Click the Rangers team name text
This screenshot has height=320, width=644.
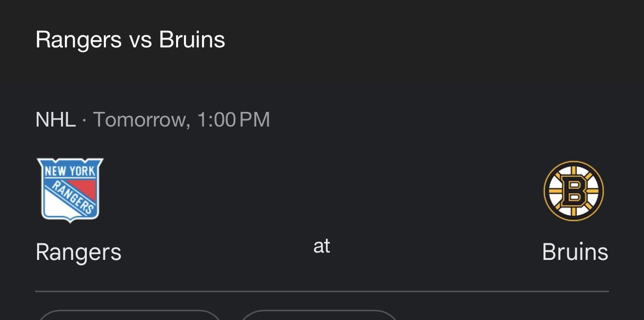79,252
